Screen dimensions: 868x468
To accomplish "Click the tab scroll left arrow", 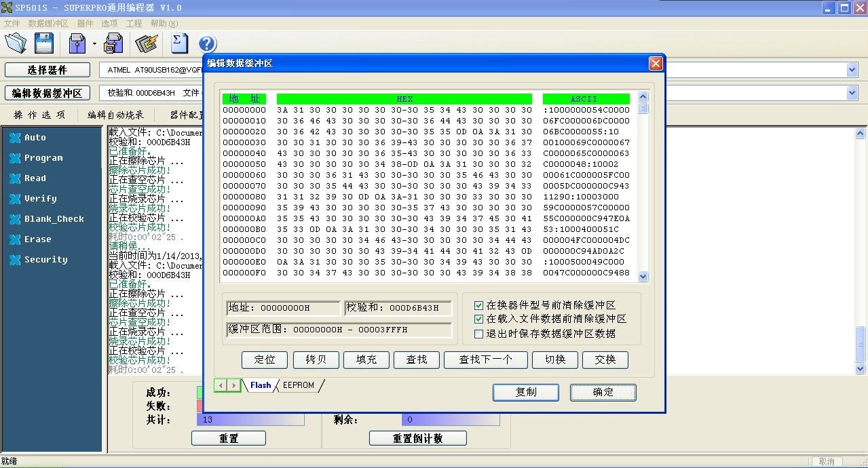I will tap(221, 385).
